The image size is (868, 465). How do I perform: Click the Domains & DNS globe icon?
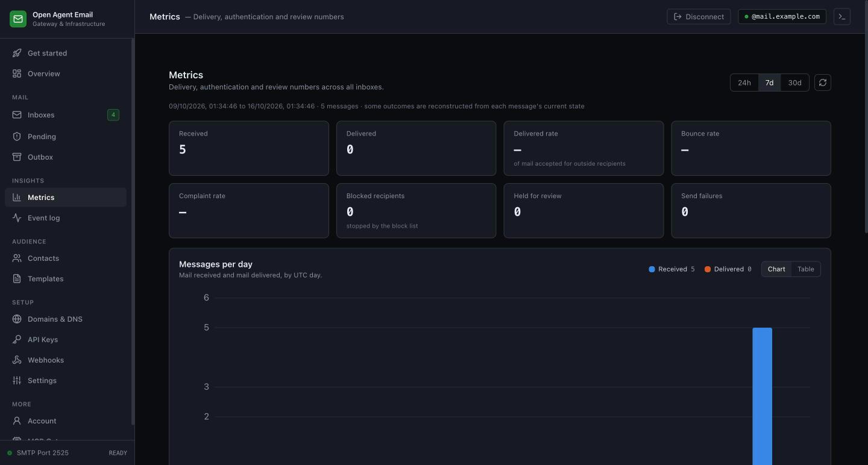pyautogui.click(x=17, y=319)
